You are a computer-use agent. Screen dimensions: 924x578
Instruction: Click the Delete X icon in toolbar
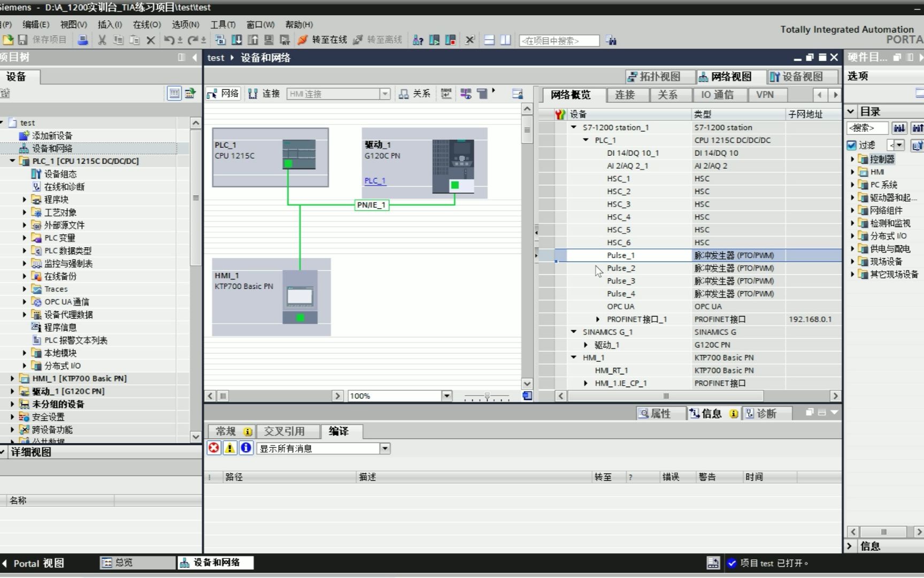[x=151, y=40]
